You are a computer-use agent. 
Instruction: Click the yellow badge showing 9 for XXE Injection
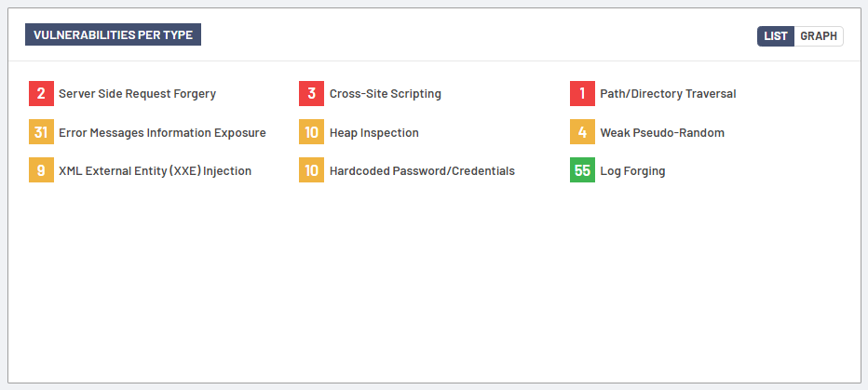[41, 170]
